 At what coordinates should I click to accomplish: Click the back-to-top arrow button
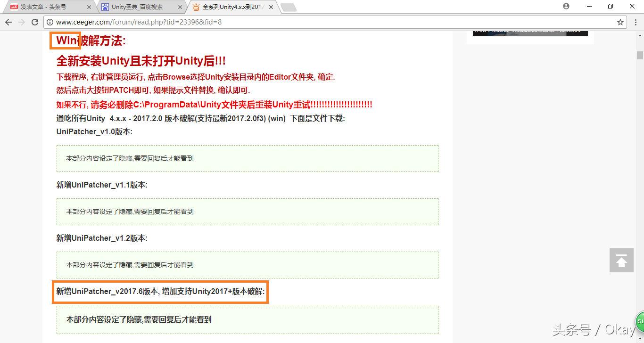tap(621, 260)
